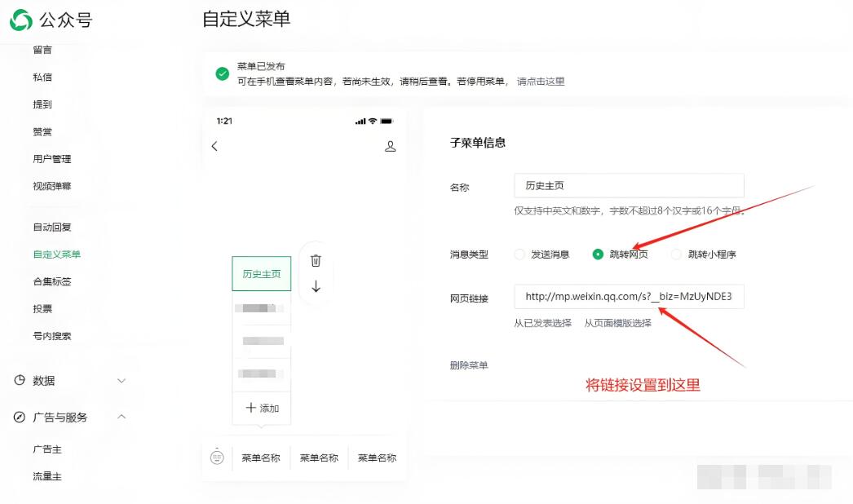Click the trash icon to delete submenu
853x504 pixels.
click(x=316, y=261)
